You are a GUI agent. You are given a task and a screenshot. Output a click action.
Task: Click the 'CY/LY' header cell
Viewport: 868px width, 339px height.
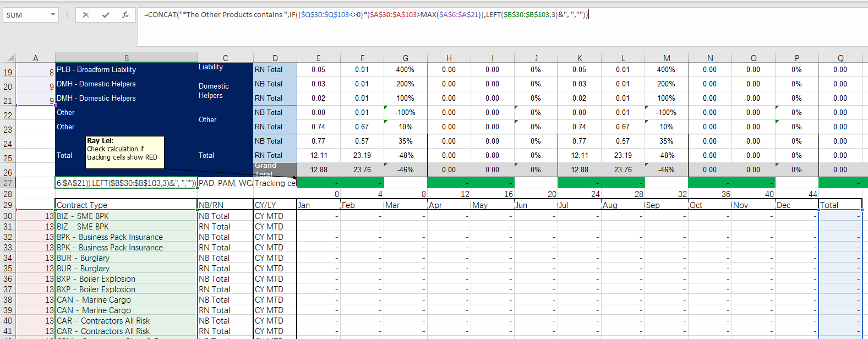[275, 205]
